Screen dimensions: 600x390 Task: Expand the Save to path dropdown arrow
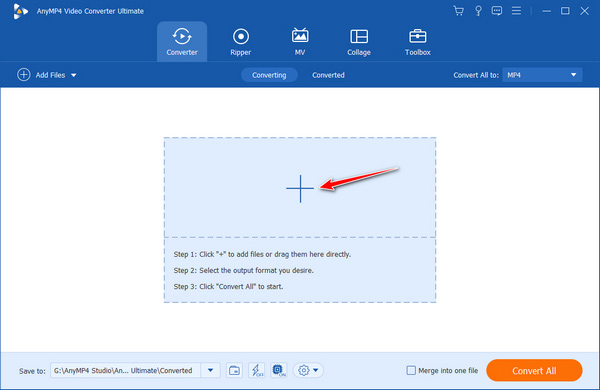tap(210, 370)
